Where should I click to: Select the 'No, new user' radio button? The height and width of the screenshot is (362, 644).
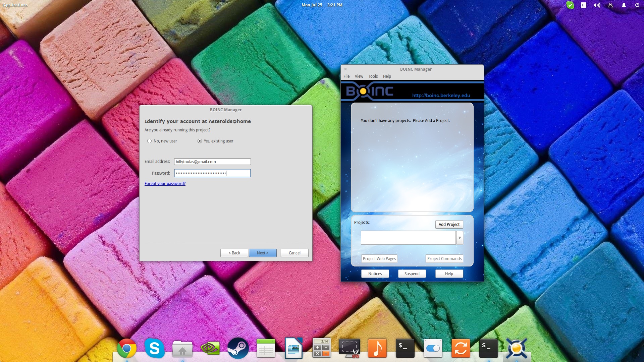162,141
